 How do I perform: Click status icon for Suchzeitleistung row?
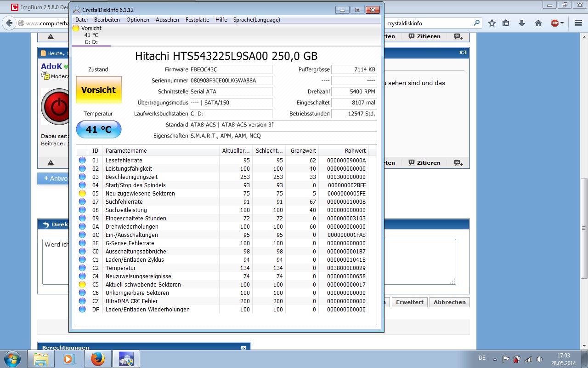[x=82, y=210]
